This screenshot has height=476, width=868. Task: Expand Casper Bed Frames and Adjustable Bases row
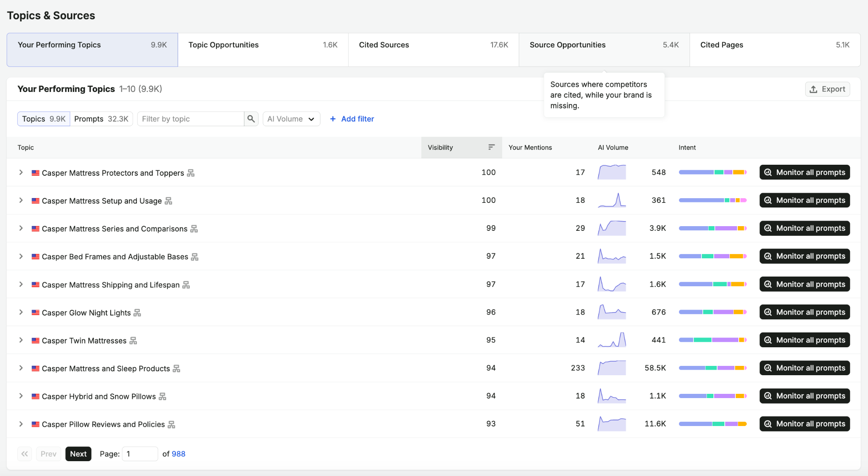point(21,256)
